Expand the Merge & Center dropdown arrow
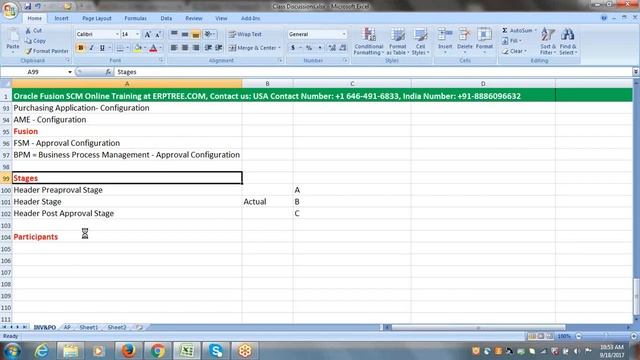The image size is (640, 360). coord(280,48)
